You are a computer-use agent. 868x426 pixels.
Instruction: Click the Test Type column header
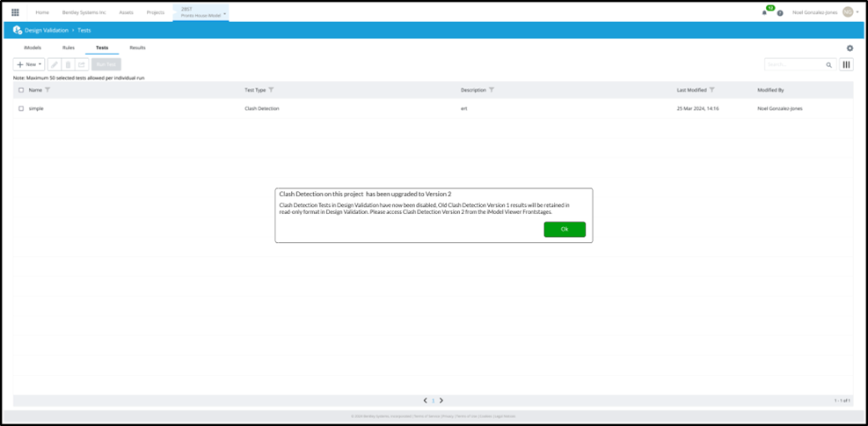tap(255, 90)
